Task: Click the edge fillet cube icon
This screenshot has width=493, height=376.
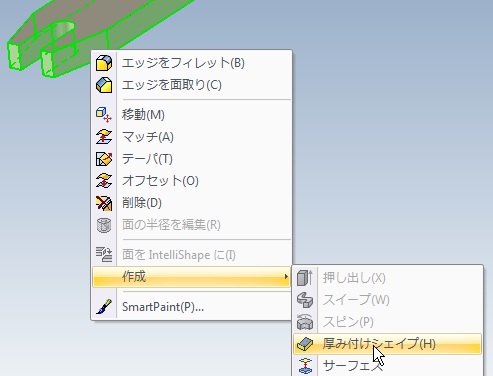Action: click(104, 63)
